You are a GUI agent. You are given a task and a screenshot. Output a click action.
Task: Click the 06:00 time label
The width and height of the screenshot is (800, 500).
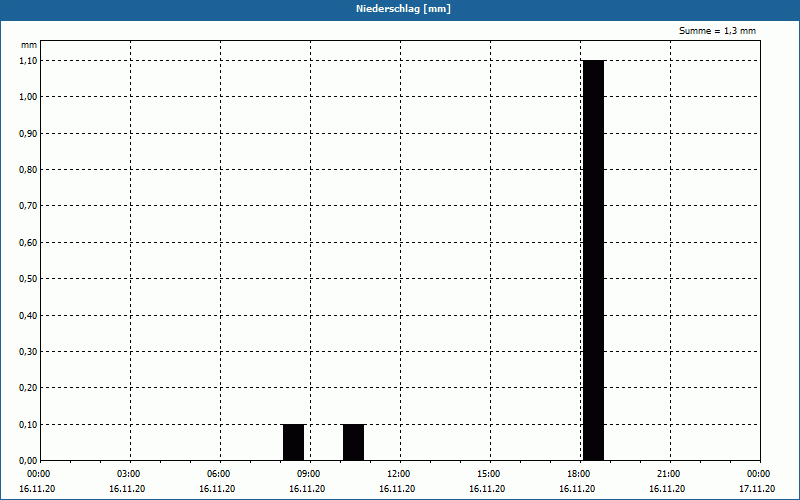218,474
